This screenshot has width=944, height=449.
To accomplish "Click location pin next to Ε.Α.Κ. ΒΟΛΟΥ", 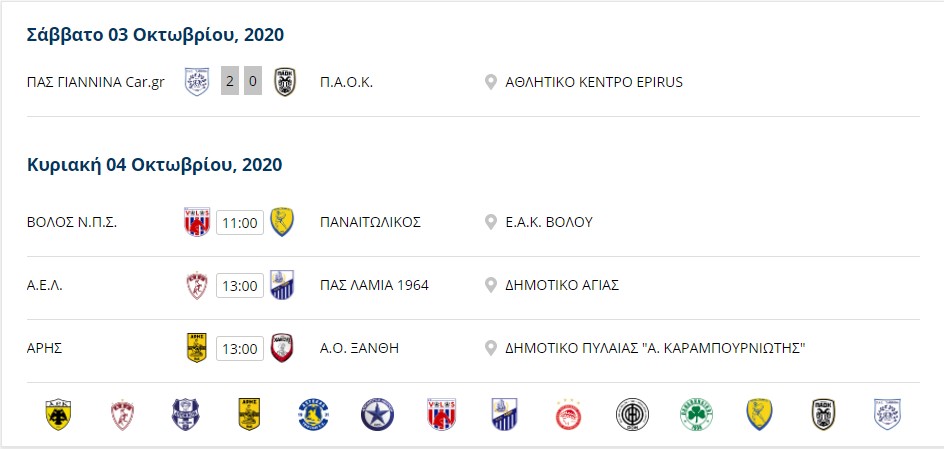I will 491,222.
